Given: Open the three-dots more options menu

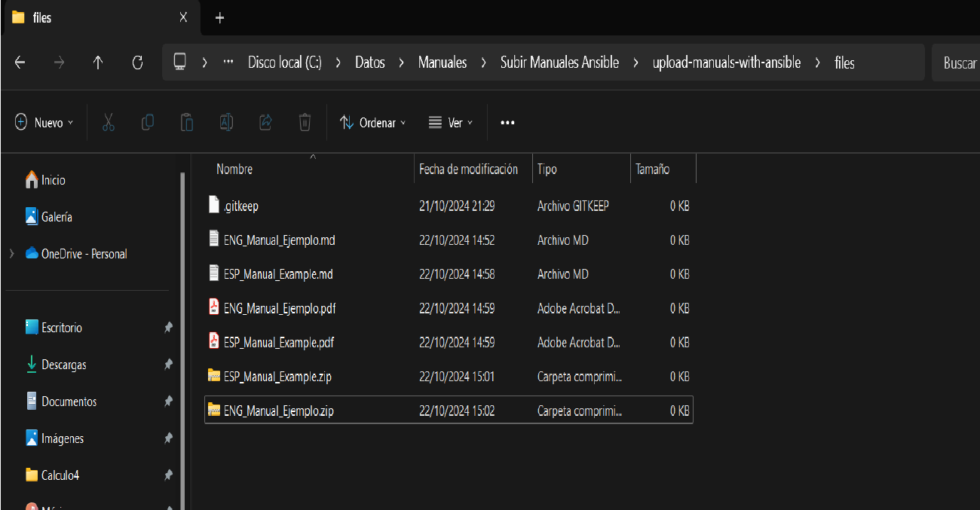Looking at the screenshot, I should point(507,122).
